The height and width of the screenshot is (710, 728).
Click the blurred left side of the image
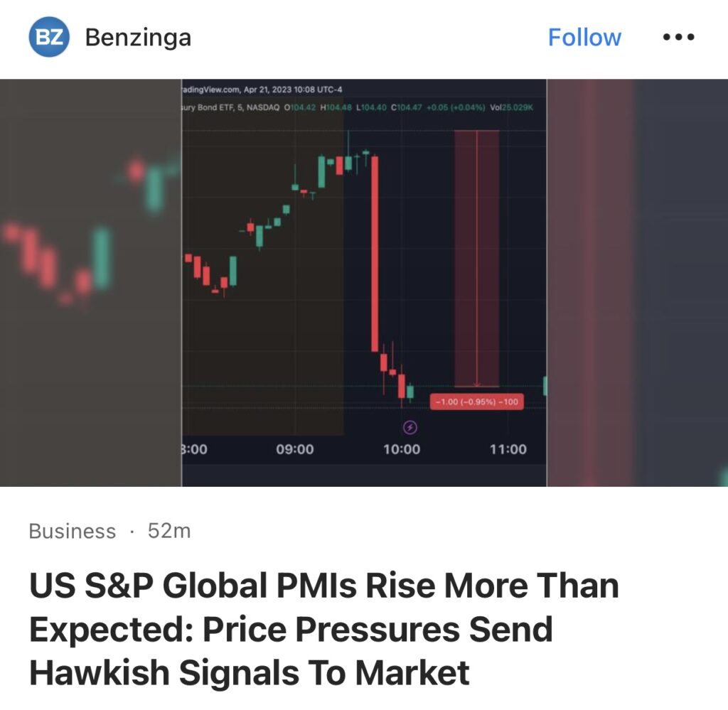pyautogui.click(x=90, y=283)
